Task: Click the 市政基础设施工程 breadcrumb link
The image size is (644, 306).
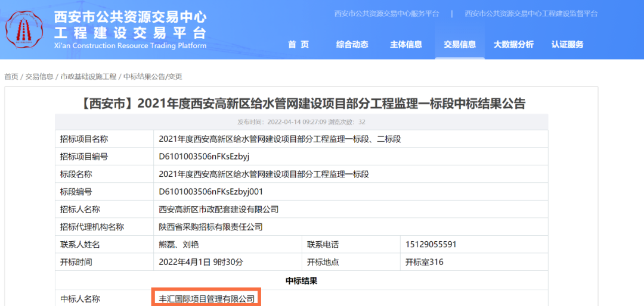Action: (x=88, y=76)
